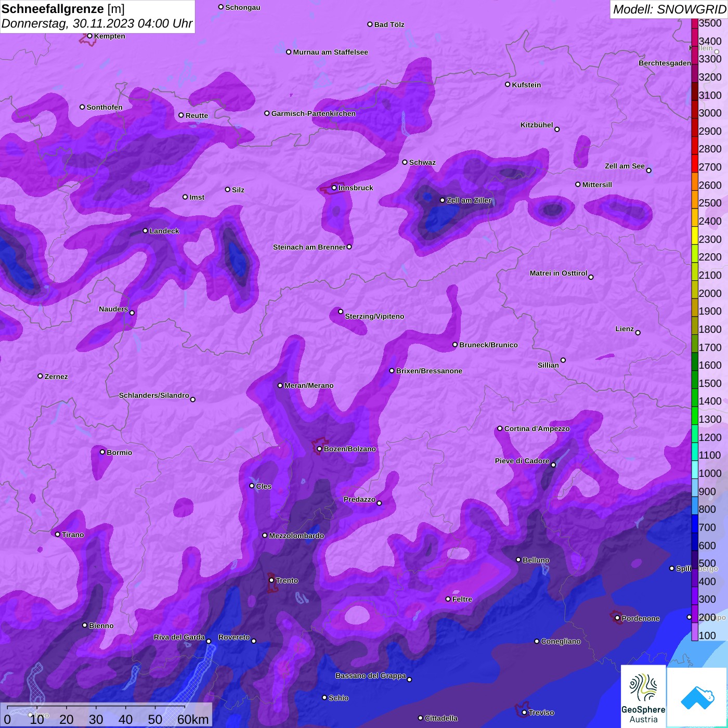Pick the Bozen/Bolzano map marker dot
The height and width of the screenshot is (728, 728).
click(x=319, y=449)
